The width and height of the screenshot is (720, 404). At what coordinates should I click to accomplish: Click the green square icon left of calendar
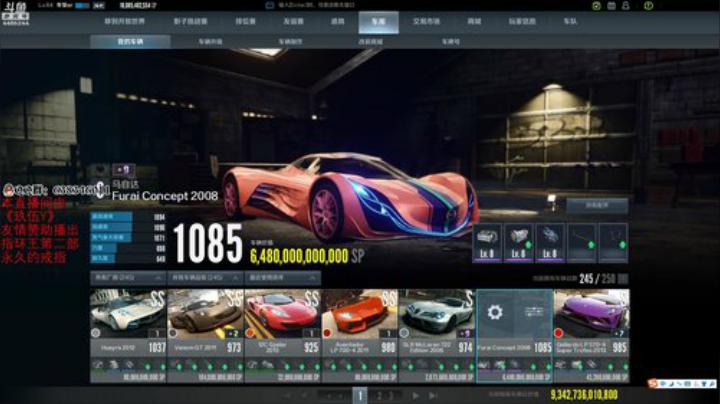point(596,6)
